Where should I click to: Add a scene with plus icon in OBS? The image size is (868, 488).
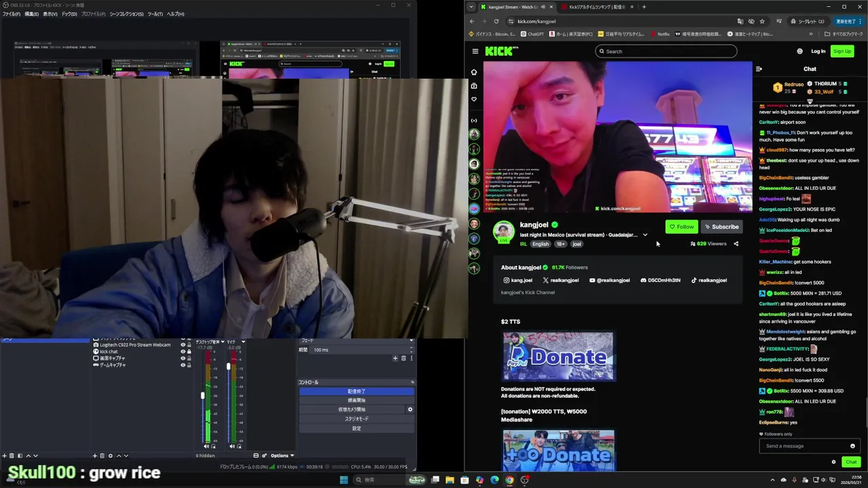(4, 455)
